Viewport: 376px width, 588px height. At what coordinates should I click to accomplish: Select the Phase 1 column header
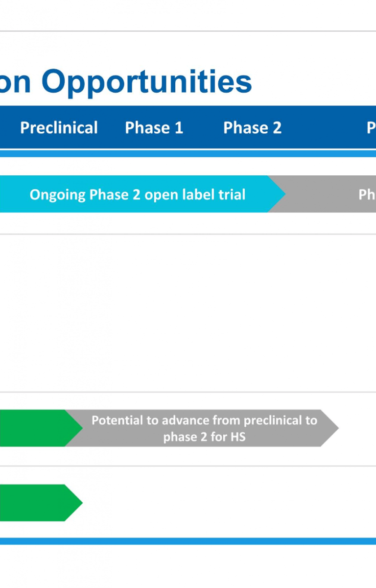click(x=154, y=128)
